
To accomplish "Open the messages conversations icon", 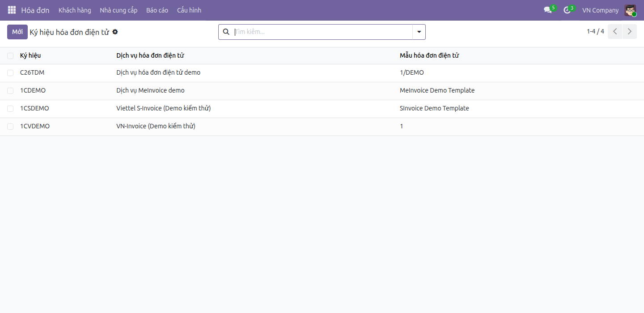I will point(548,10).
